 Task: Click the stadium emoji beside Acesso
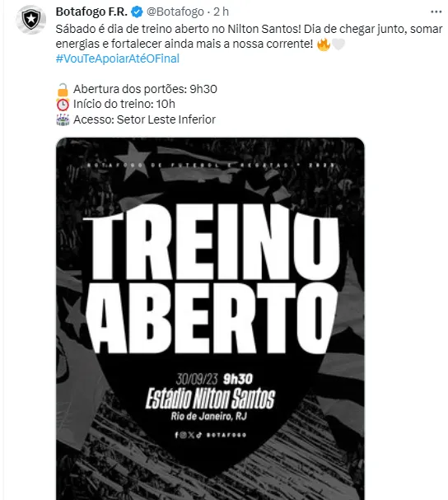click(x=63, y=119)
